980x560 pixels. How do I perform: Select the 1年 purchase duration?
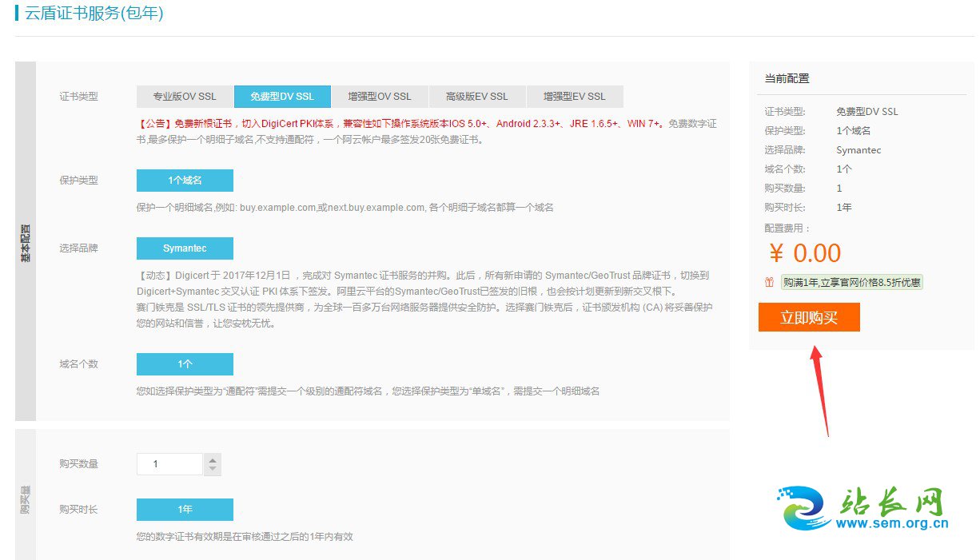(x=185, y=510)
